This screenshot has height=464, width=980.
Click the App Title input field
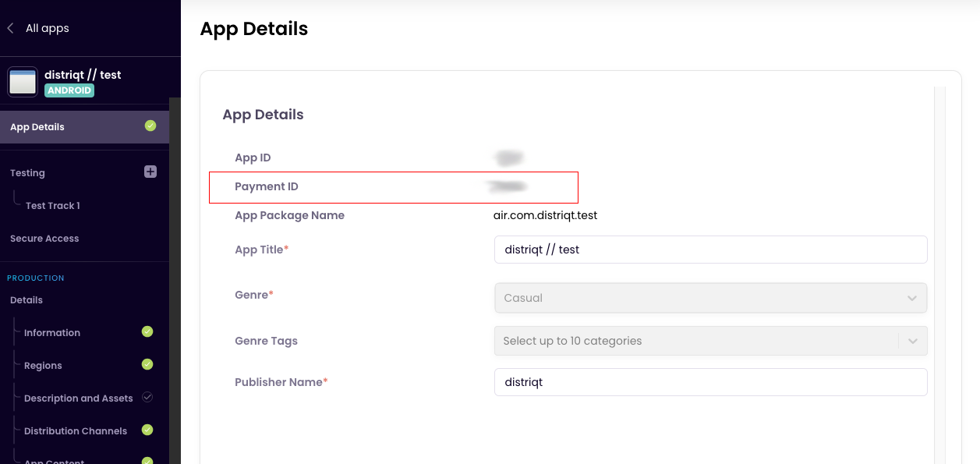[709, 250]
